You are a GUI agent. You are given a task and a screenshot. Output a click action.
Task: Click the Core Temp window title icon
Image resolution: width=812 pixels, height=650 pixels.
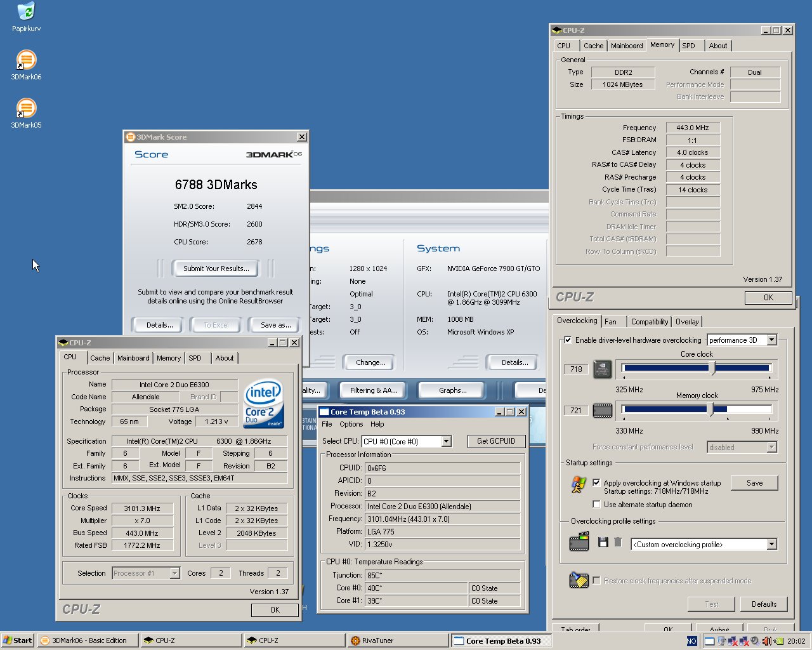point(324,412)
